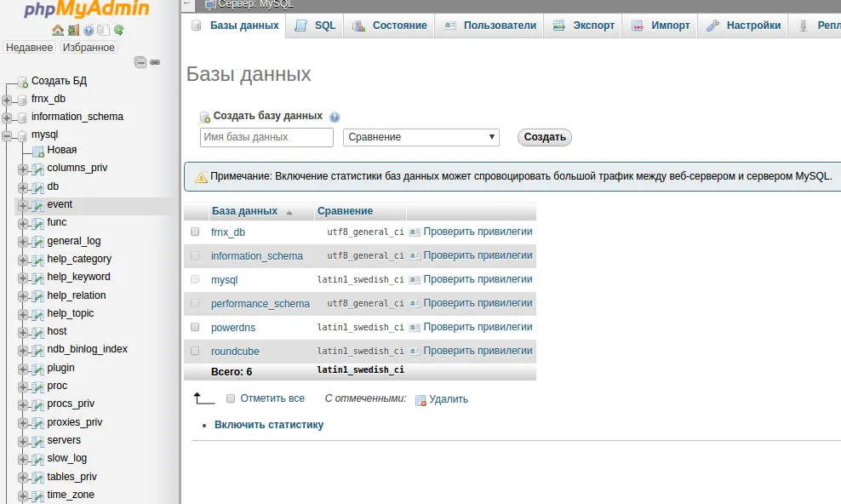Image resolution: width=841 pixels, height=504 pixels.
Task: Click help icon next to Создать базу данных
Action: 335,117
